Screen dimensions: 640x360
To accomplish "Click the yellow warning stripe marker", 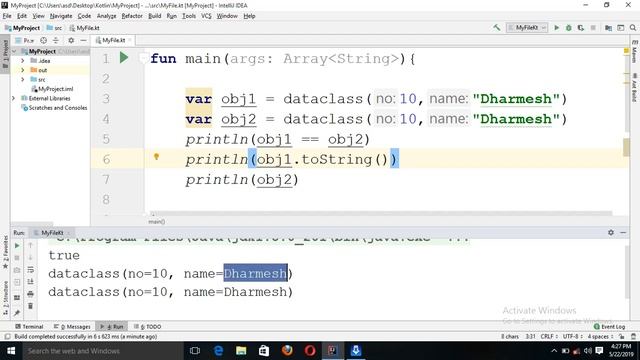I will point(626,51).
